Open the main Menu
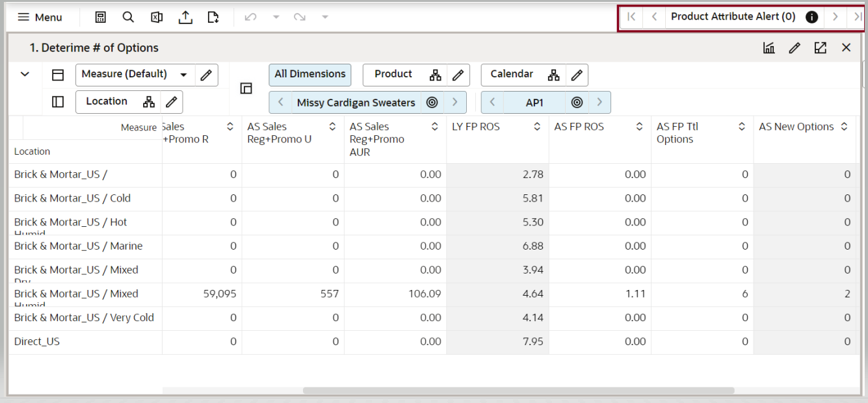The image size is (868, 403). coord(40,18)
